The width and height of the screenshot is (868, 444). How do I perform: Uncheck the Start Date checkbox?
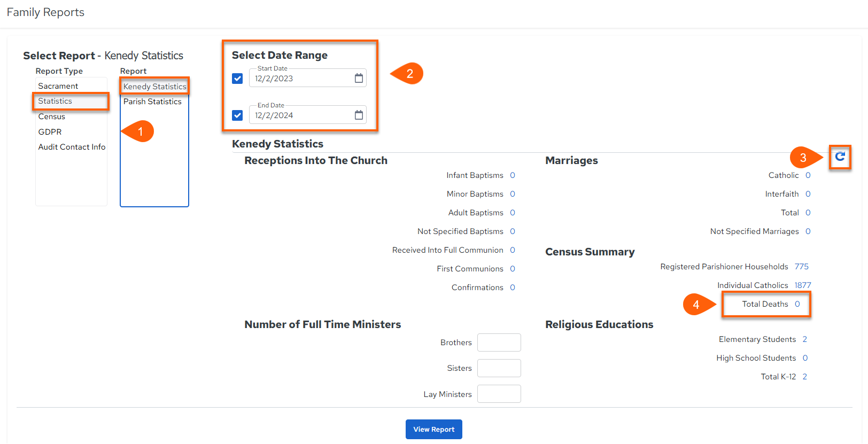237,79
